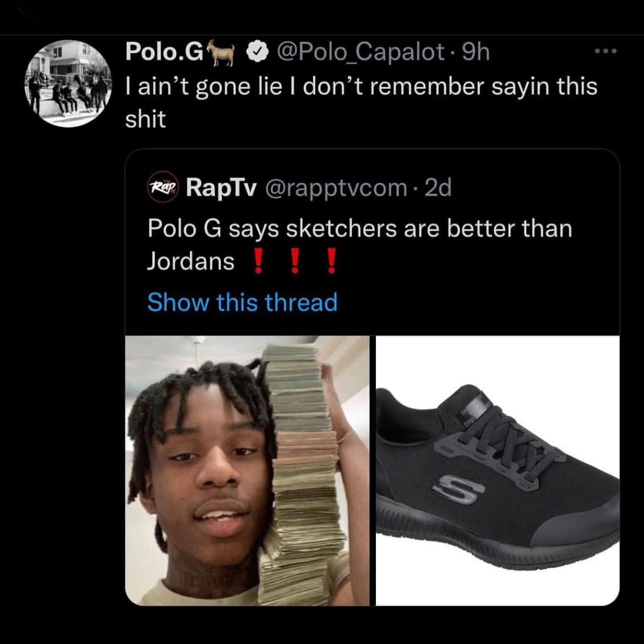The height and width of the screenshot is (644, 644).
Task: Click the RapTv display name
Action: pyautogui.click(x=221, y=188)
